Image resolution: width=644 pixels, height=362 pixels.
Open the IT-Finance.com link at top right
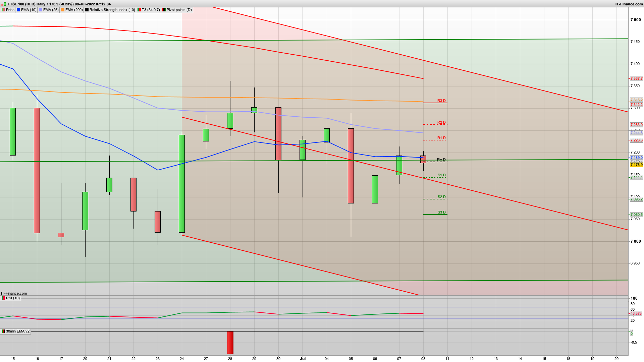click(629, 4)
